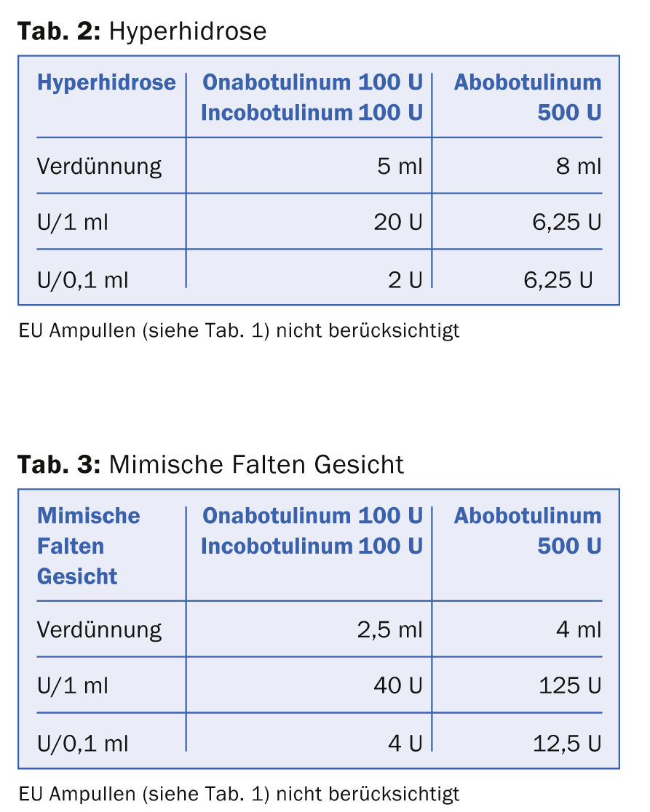Click the "2 U" value cell
Screen dimensions: 650x812
click(405, 279)
